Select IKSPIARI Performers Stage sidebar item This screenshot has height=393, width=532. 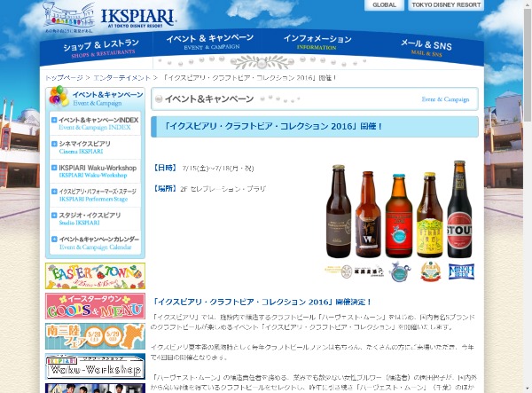96,195
